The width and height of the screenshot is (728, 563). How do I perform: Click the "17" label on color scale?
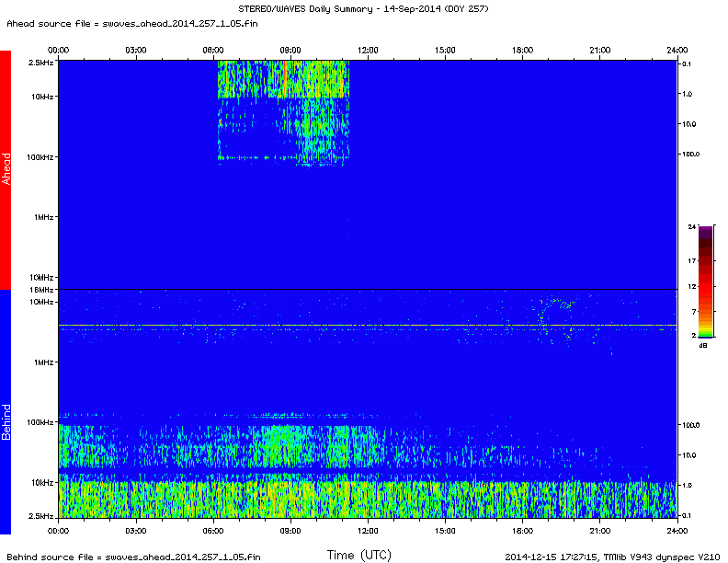point(692,261)
